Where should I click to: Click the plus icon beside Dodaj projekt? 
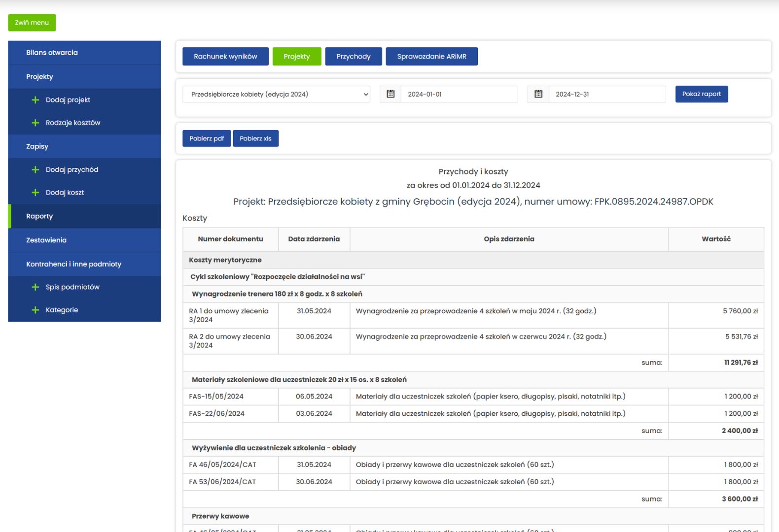(35, 100)
